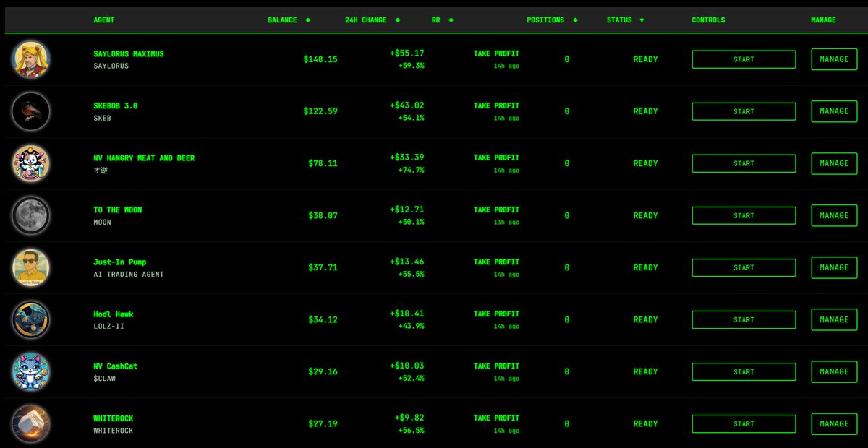This screenshot has width=868, height=448.
Task: Click READY status in Hodl Hawk row
Action: tap(646, 319)
